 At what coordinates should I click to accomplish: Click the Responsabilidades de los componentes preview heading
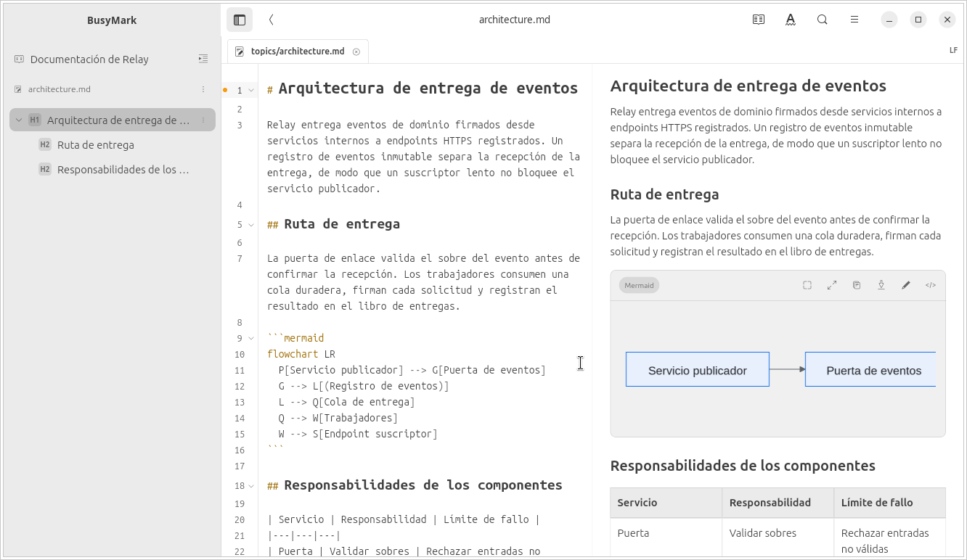click(743, 465)
